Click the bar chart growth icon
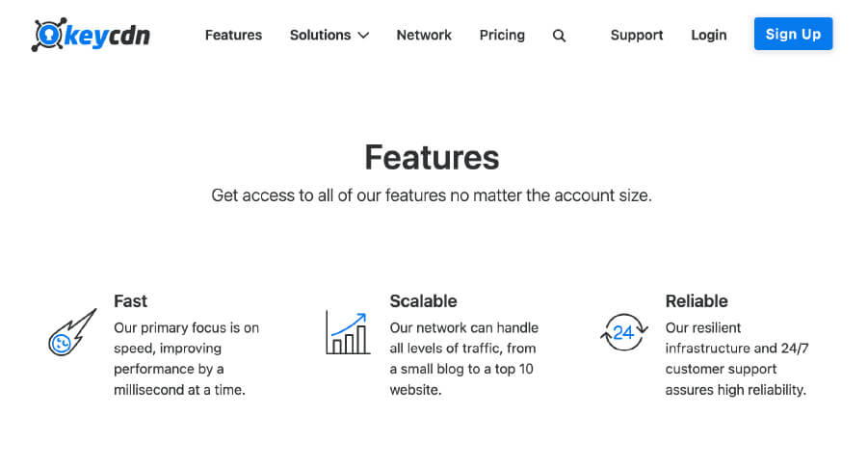Image resolution: width=868 pixels, height=466 pixels. click(348, 332)
